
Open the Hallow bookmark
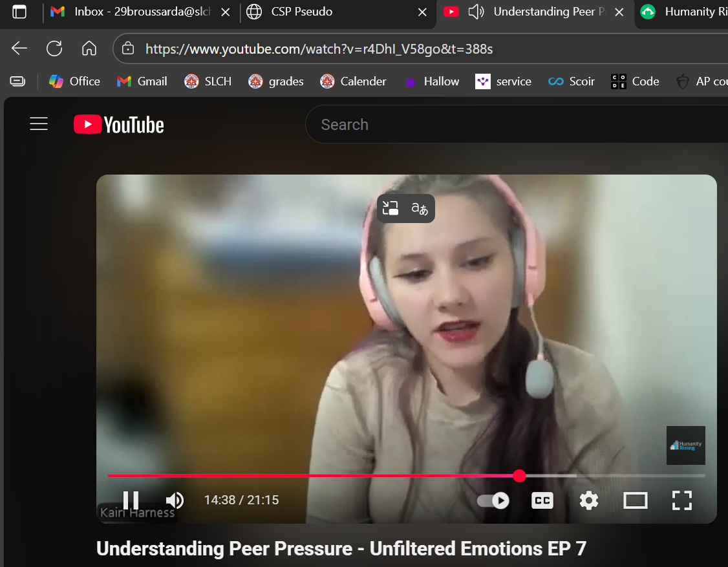[431, 81]
